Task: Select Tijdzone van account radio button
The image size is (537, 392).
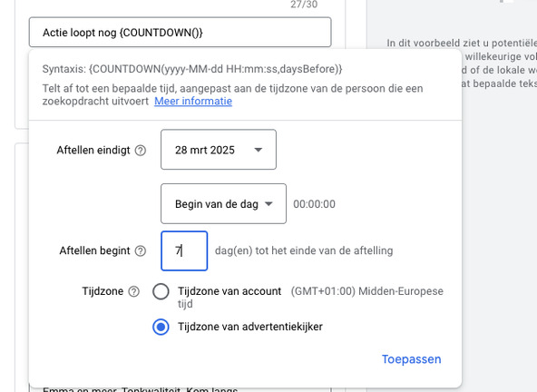Action: click(161, 291)
